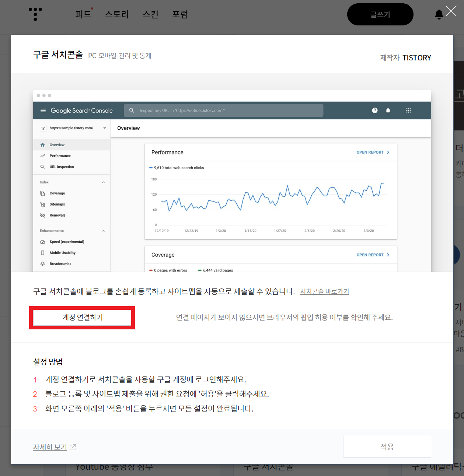Open the 서치콘솔 바로가기 link
The height and width of the screenshot is (476, 464).
[324, 291]
